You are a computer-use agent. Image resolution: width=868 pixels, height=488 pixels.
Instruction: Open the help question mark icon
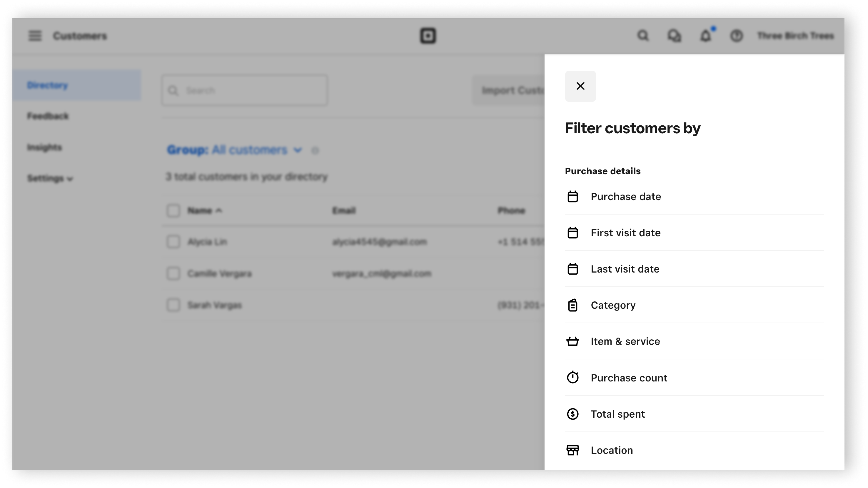[x=736, y=36]
